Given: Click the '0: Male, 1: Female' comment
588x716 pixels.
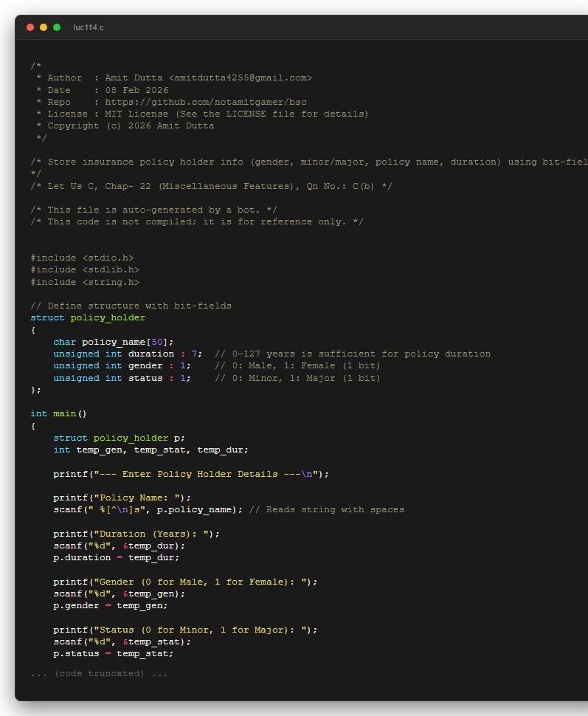Looking at the screenshot, I should point(297,365).
